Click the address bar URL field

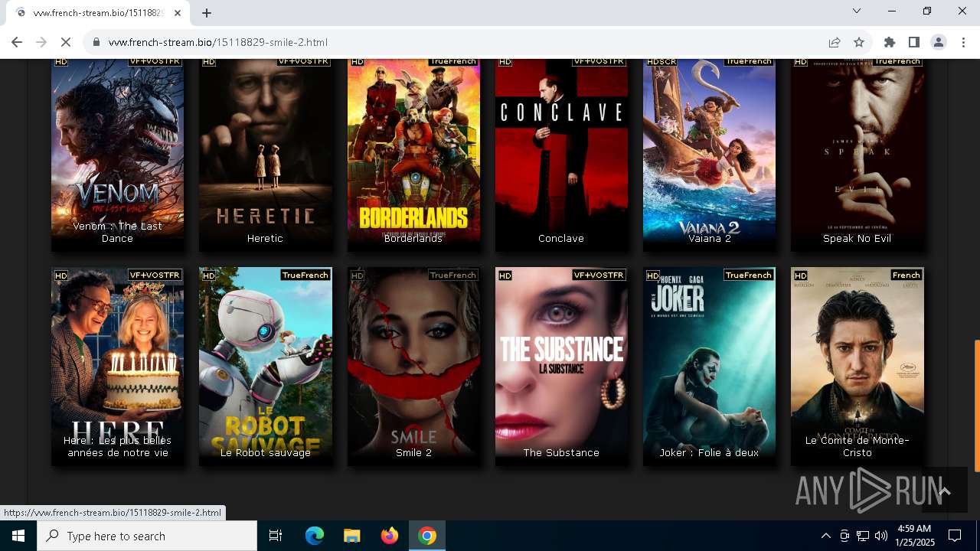(x=459, y=42)
